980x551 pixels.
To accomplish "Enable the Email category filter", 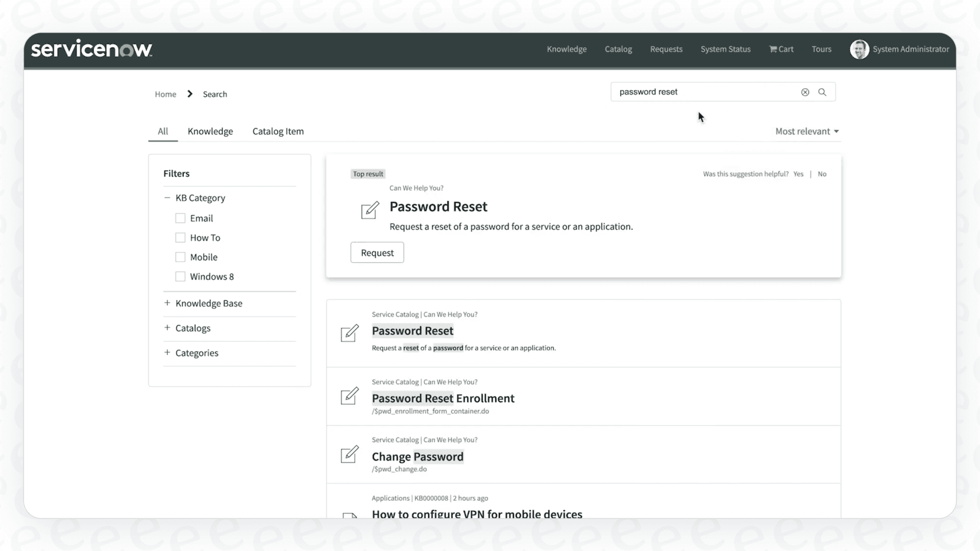I will click(180, 217).
